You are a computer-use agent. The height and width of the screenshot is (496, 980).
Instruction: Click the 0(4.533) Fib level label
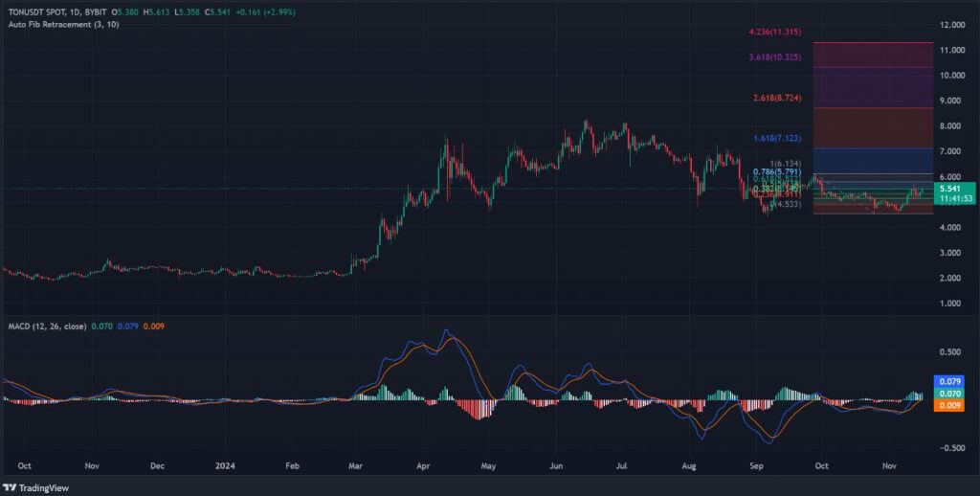[786, 204]
